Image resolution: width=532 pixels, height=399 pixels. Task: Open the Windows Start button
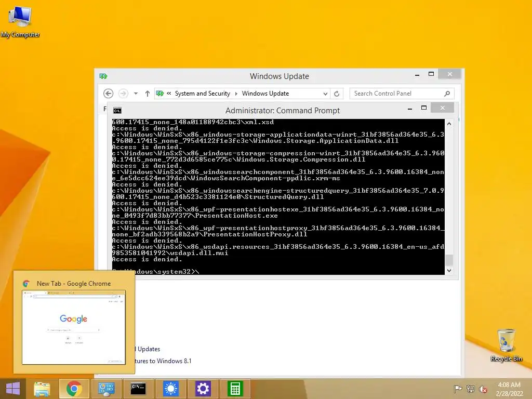pos(13,389)
